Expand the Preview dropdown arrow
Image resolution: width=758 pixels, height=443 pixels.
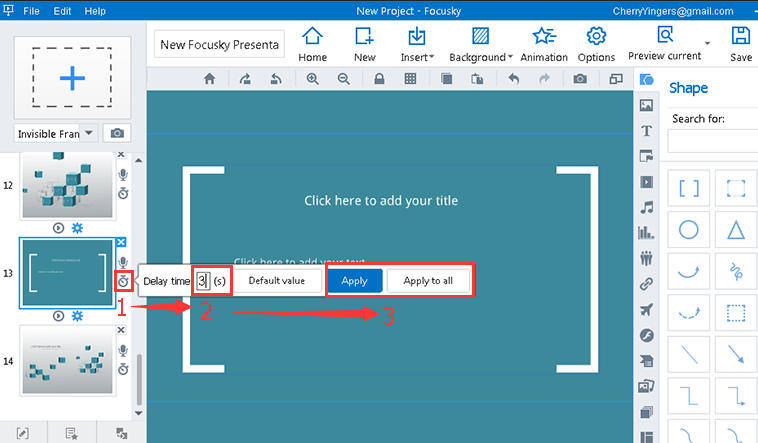pos(708,43)
